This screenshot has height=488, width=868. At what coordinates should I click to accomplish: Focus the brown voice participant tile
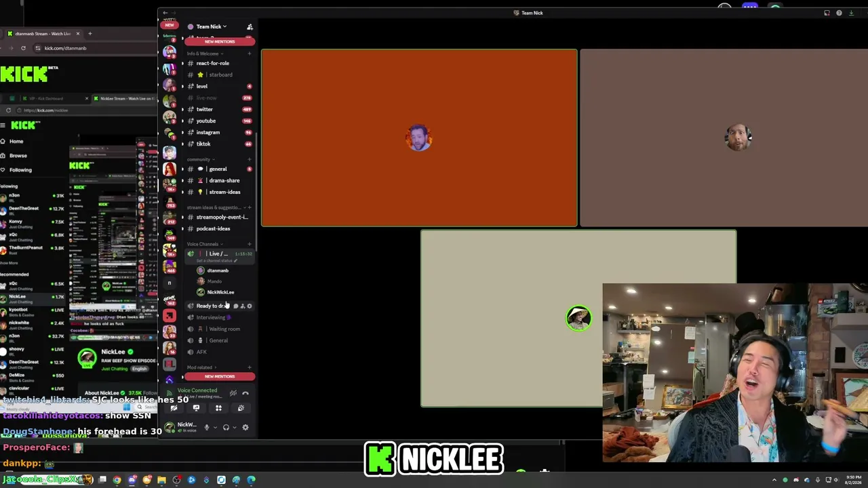point(724,138)
